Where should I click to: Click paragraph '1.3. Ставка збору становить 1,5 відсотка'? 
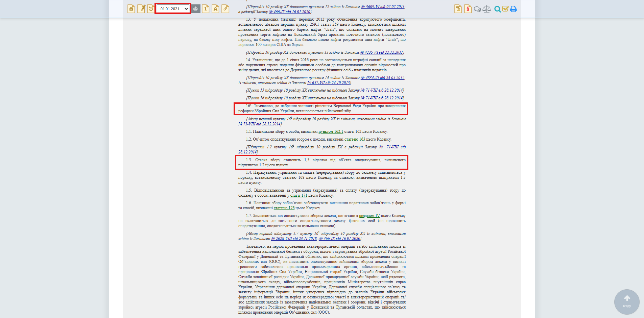[322, 163]
